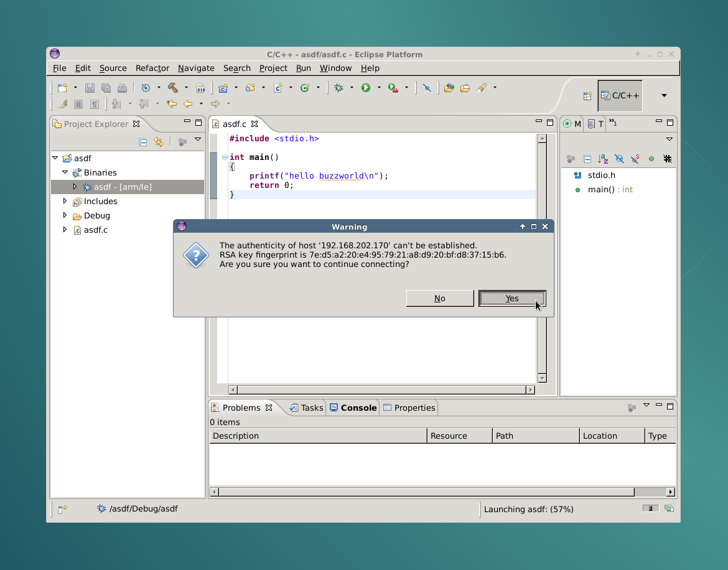Click Collapse All icon in Project Explorer
The height and width of the screenshot is (570, 728).
143,142
